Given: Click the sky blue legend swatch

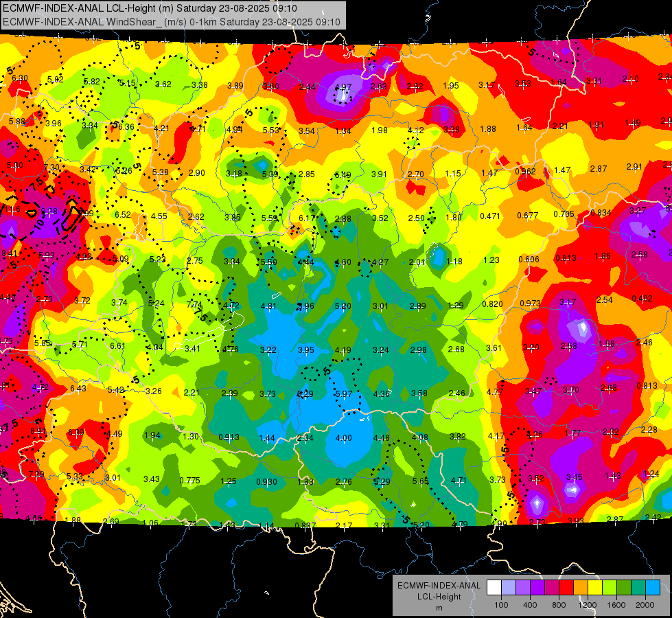Looking at the screenshot, I should coord(652,588).
